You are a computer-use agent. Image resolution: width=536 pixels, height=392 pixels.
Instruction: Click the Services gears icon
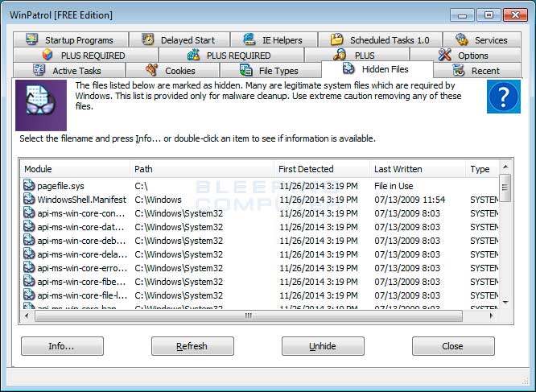click(x=462, y=39)
